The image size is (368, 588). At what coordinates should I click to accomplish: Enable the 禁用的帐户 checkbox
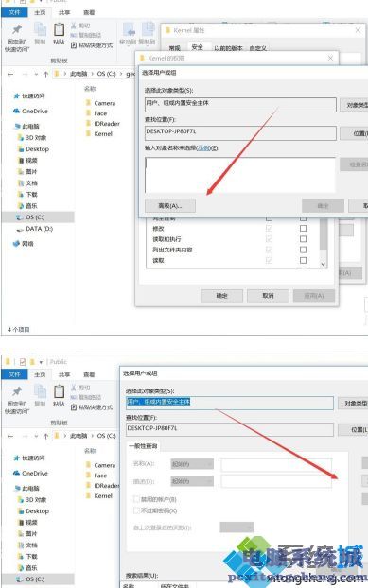click(136, 499)
